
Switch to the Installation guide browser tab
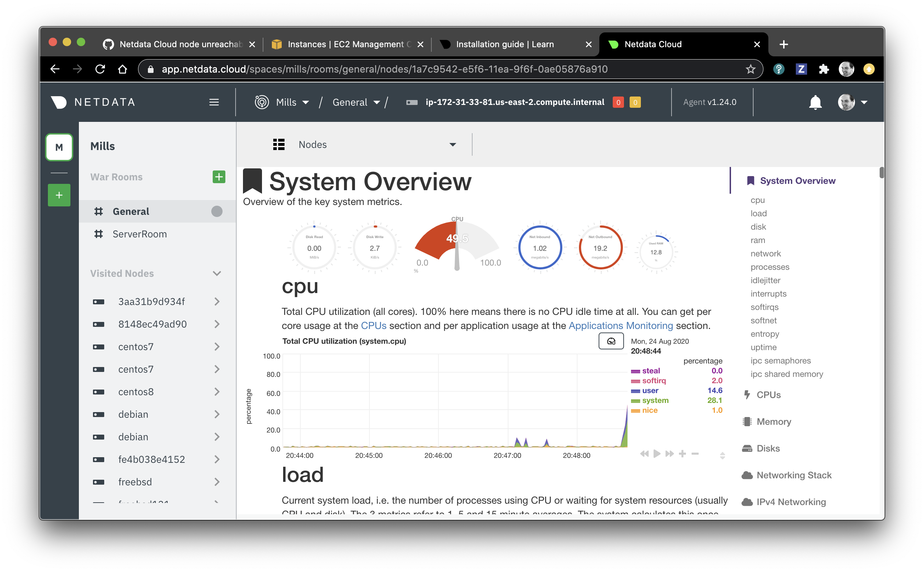coord(505,44)
